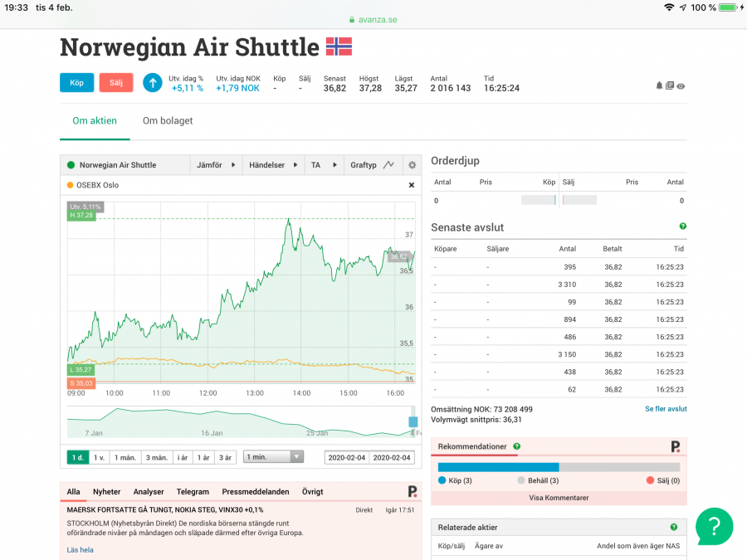Expand the Jämför dropdown menu
Screen dimensions: 747x560
pos(215,165)
